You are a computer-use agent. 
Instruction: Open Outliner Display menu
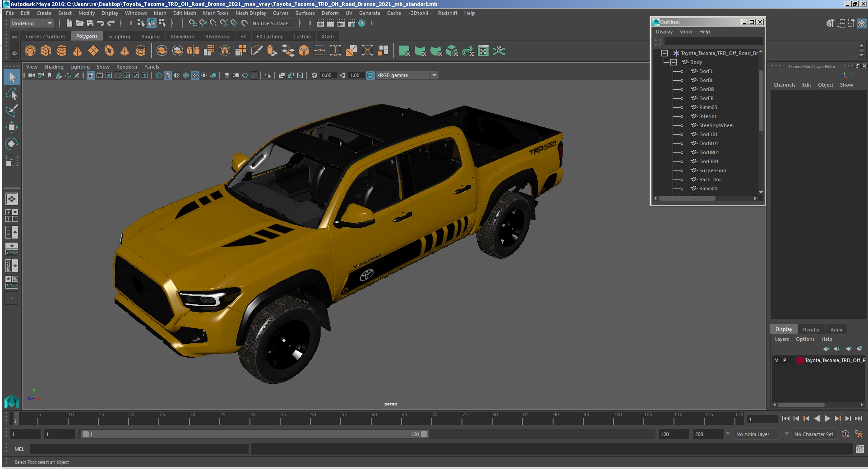click(x=664, y=32)
